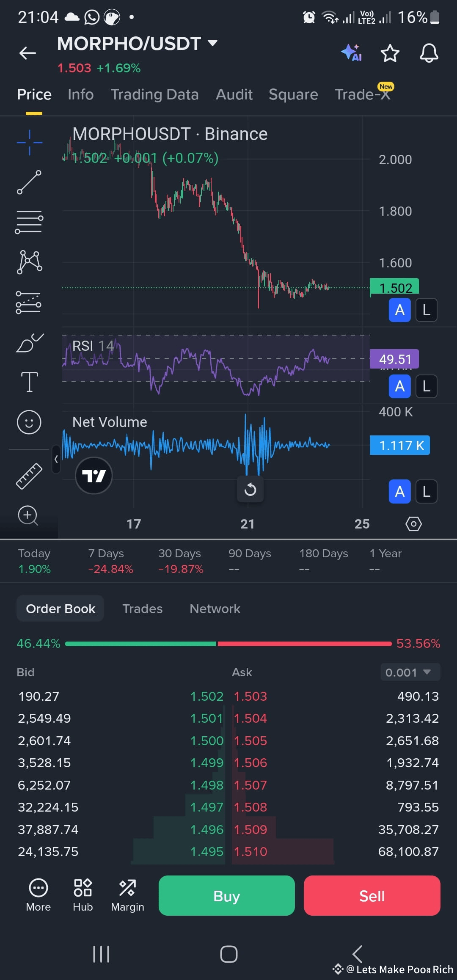457x980 pixels.
Task: Open Android recent apps button
Action: [x=101, y=954]
